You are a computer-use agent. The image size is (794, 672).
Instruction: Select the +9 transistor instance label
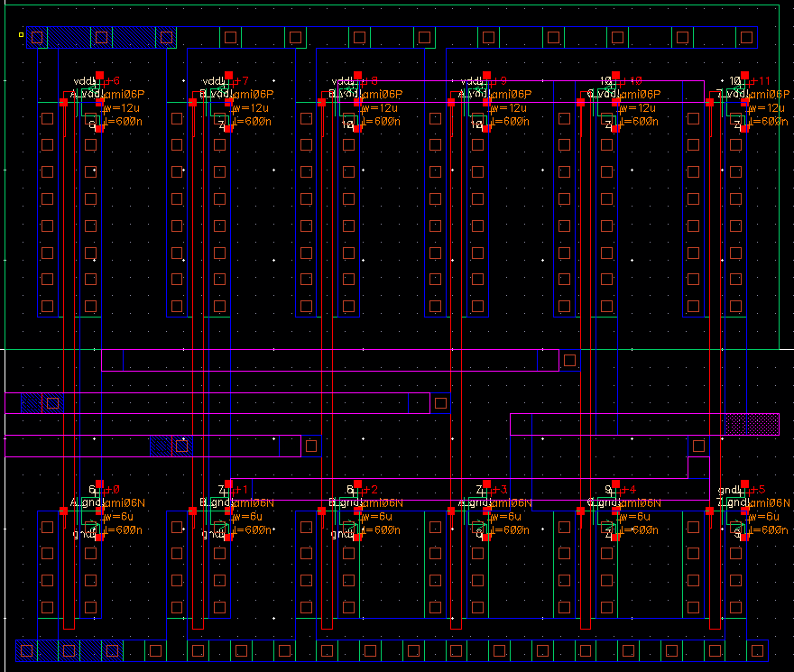(500, 81)
